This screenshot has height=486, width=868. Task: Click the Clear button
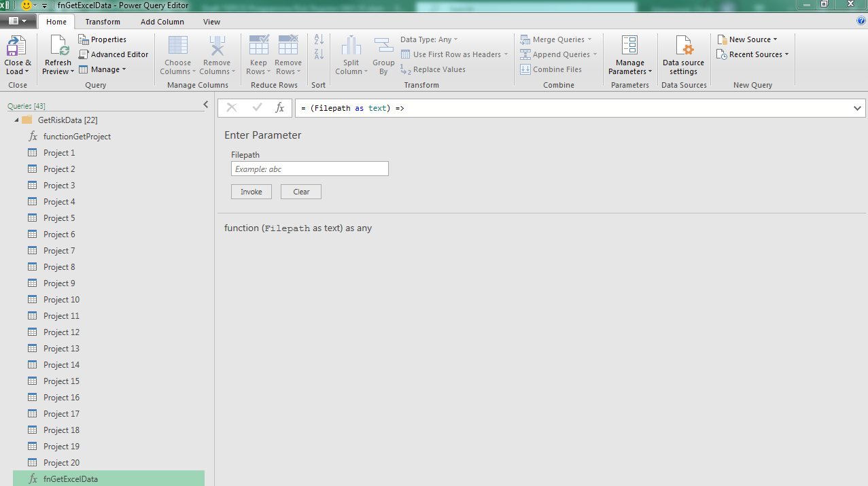(x=301, y=192)
